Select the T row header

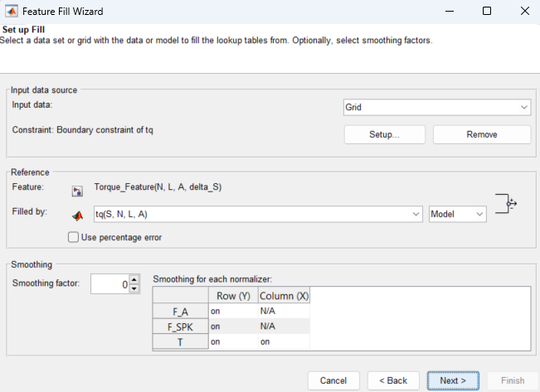(x=181, y=341)
